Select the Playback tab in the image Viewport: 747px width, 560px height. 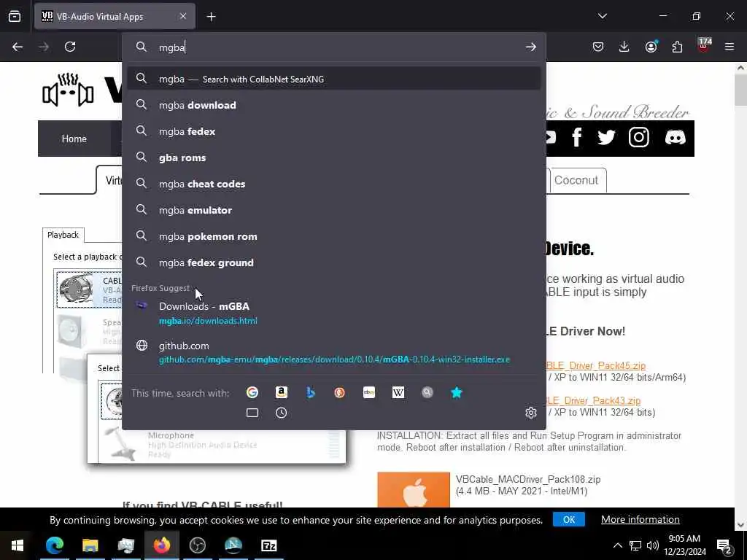point(63,235)
